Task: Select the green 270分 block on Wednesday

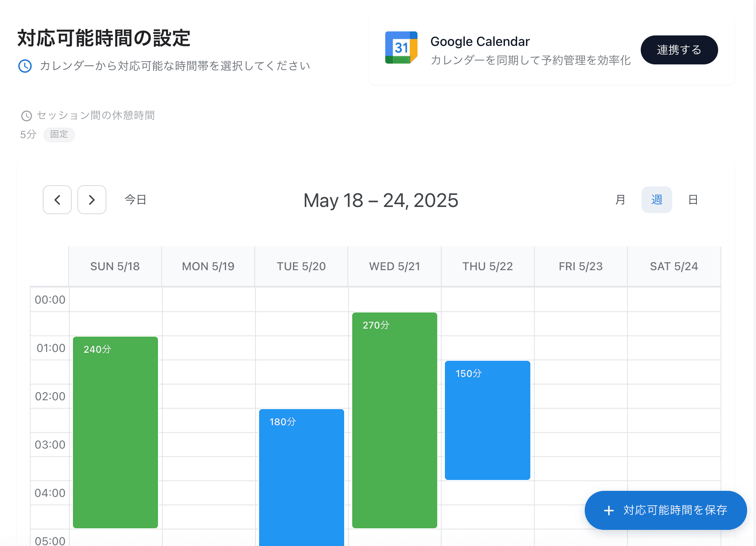Action: (395, 420)
